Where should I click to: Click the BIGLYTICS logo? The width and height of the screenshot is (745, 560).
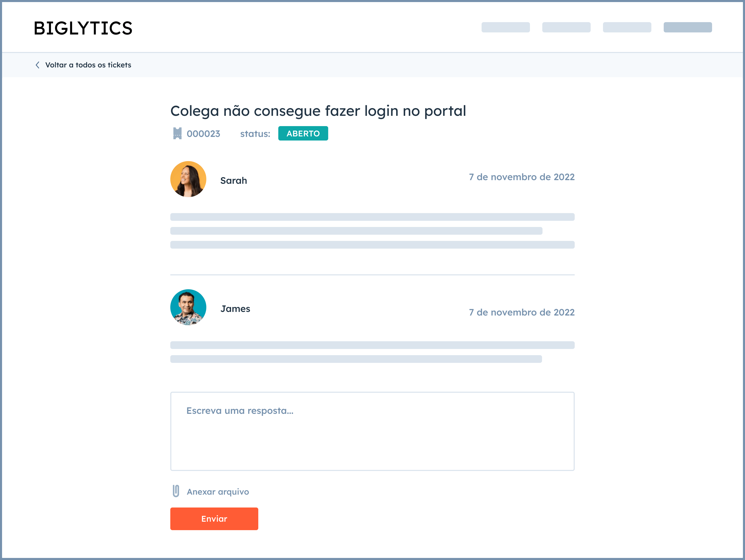tap(83, 29)
